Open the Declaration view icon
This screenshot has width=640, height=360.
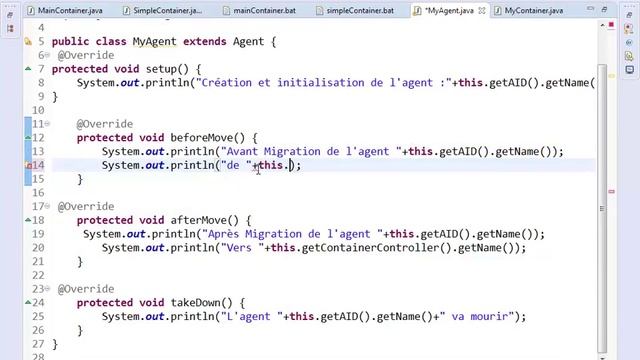click(629, 56)
